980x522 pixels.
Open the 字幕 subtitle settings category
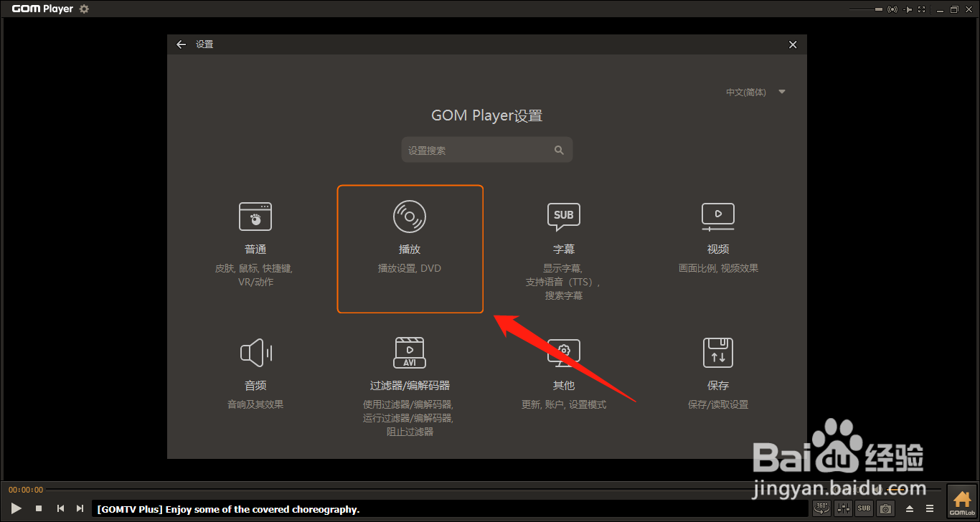[564, 249]
